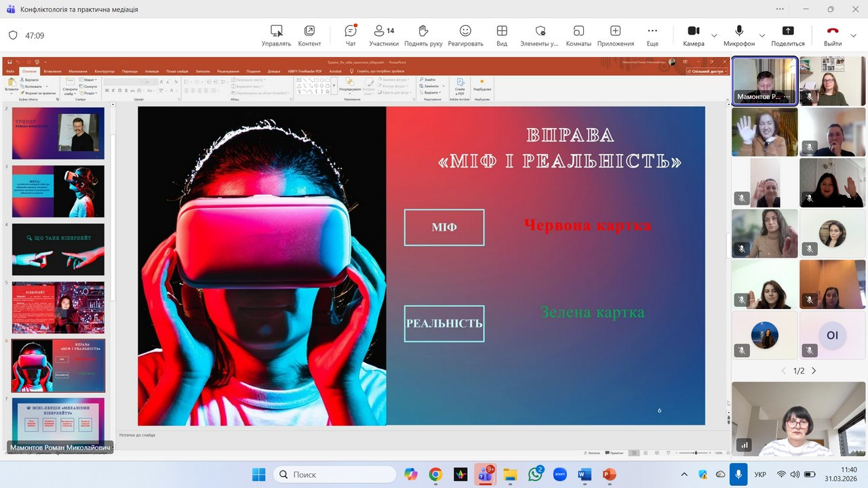This screenshot has height=488, width=868.
Task: Open the View layout options
Action: (x=502, y=35)
